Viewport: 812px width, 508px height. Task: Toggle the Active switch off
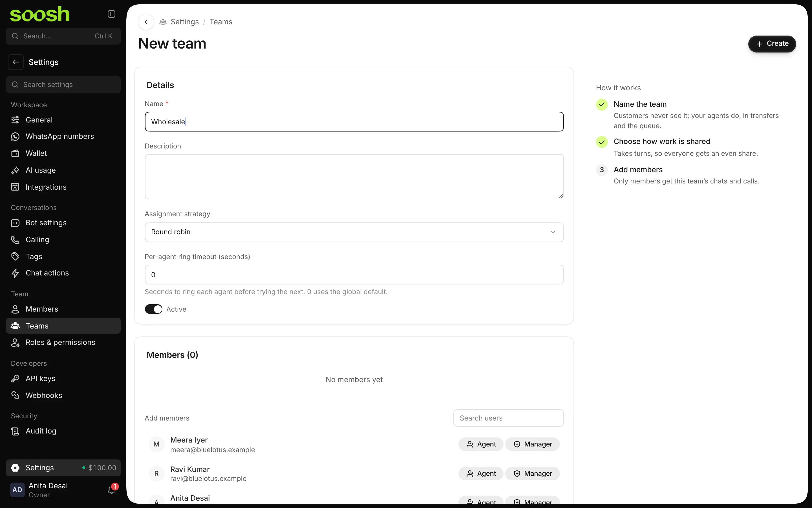pyautogui.click(x=153, y=309)
